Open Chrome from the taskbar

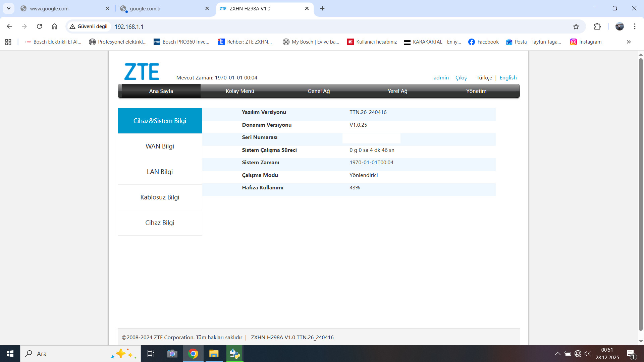(x=193, y=354)
